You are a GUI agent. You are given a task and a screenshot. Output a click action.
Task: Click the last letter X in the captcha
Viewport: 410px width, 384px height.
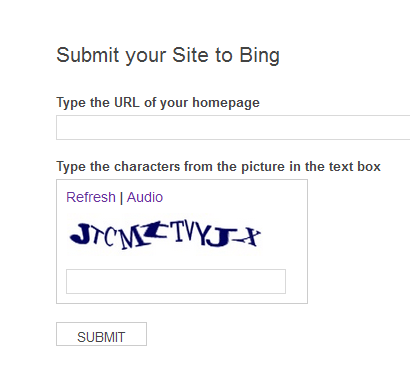tap(251, 237)
